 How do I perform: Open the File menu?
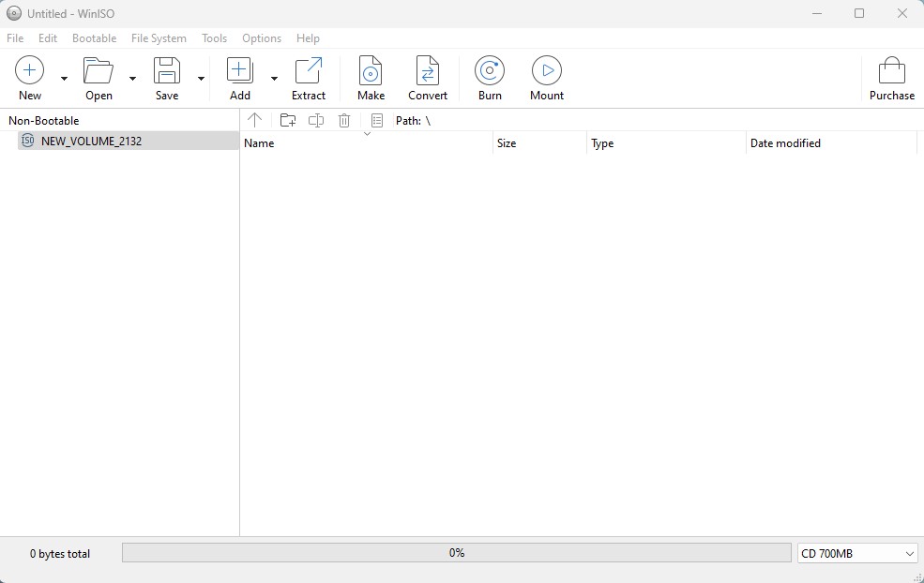pos(15,38)
